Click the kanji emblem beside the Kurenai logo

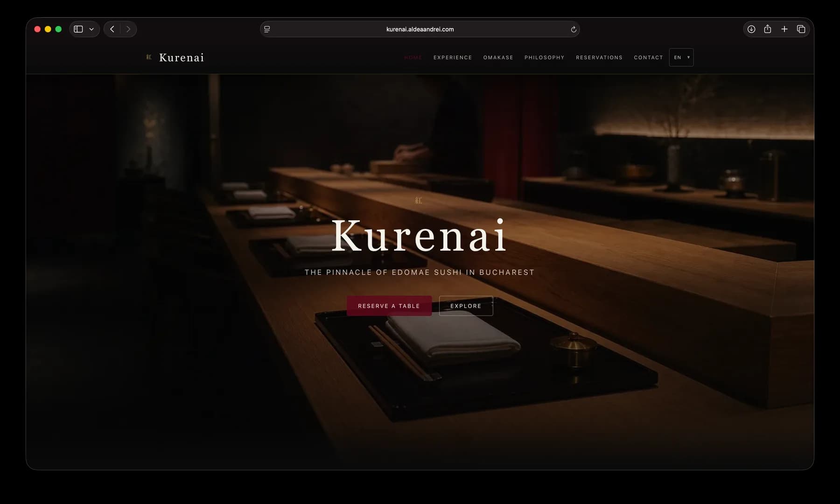149,57
